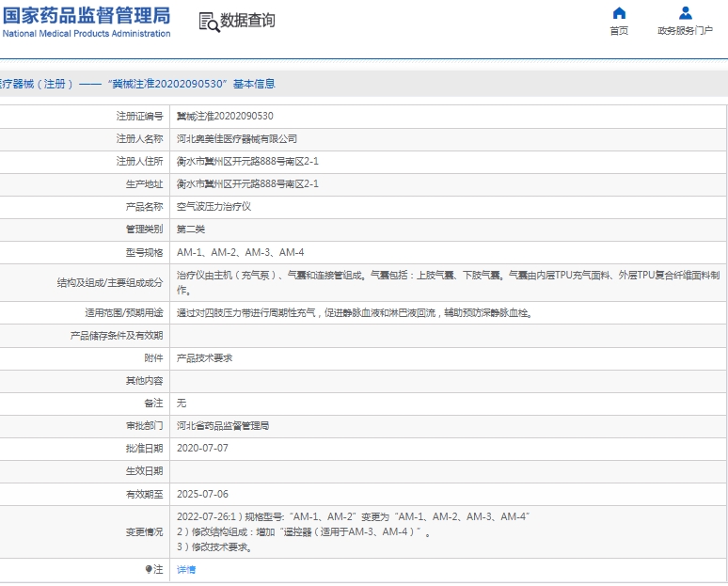Click the 审批部门 label

point(145,426)
